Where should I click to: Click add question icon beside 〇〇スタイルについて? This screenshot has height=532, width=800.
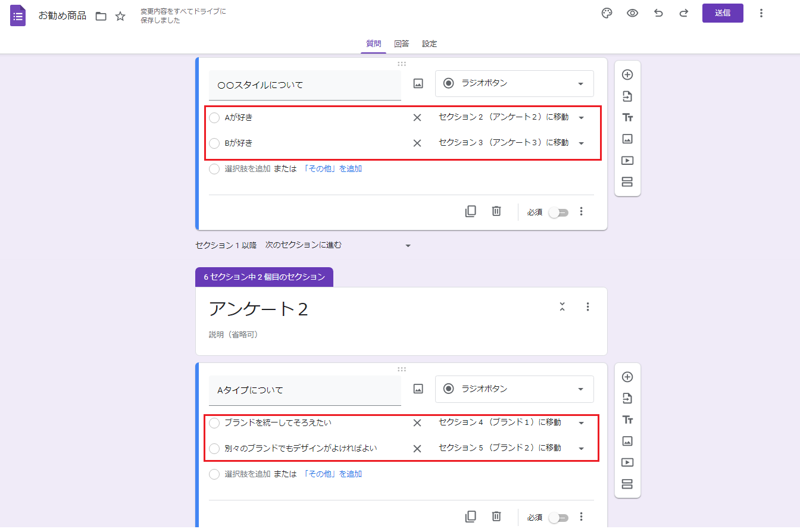click(x=627, y=75)
